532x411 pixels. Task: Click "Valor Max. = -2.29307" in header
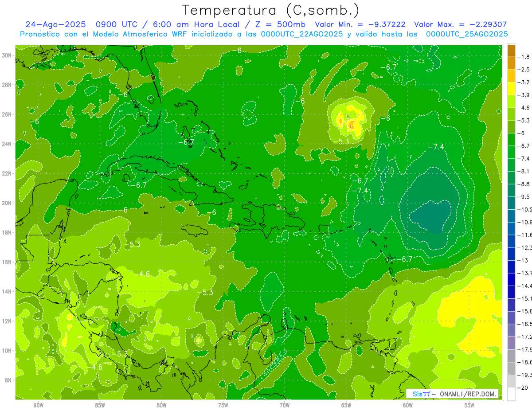pos(460,24)
